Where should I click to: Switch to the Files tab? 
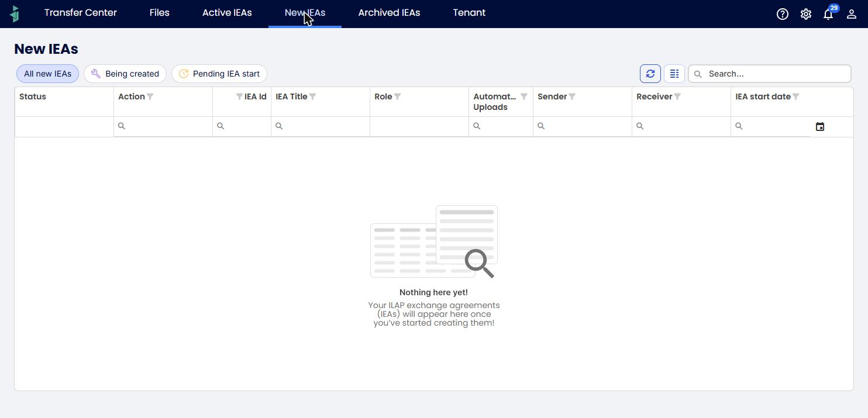160,13
